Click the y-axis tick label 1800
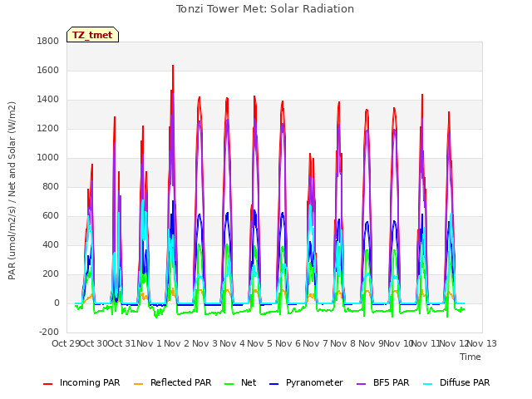The width and height of the screenshot is (532, 399). [x=48, y=42]
